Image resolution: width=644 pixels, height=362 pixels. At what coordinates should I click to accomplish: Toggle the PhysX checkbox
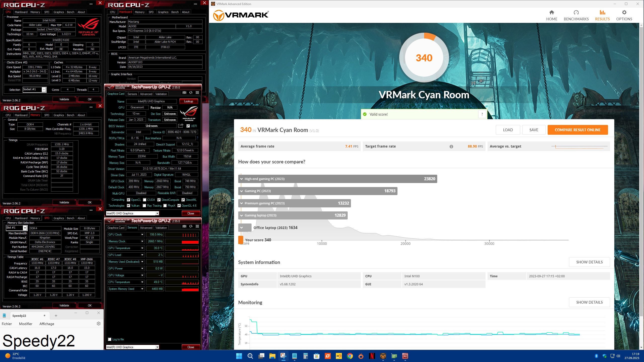point(165,206)
